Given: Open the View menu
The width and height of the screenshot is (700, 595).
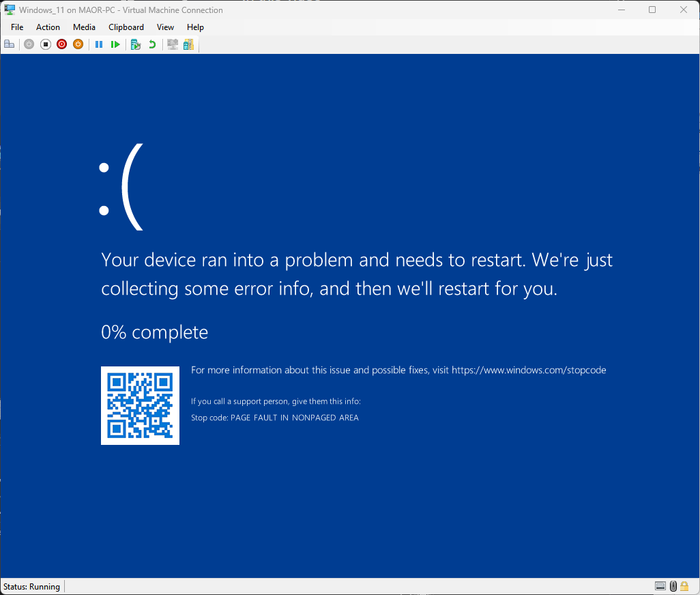Looking at the screenshot, I should (165, 27).
